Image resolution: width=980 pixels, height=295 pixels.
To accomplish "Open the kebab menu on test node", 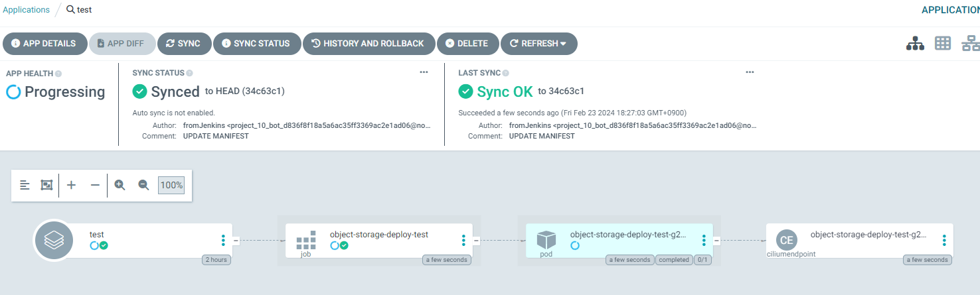I will click(x=223, y=240).
